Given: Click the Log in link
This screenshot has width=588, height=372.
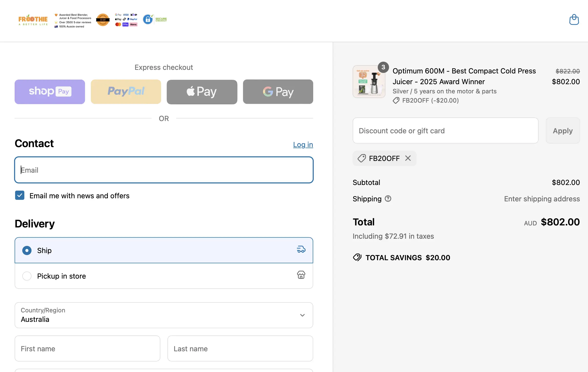Looking at the screenshot, I should click(x=303, y=145).
